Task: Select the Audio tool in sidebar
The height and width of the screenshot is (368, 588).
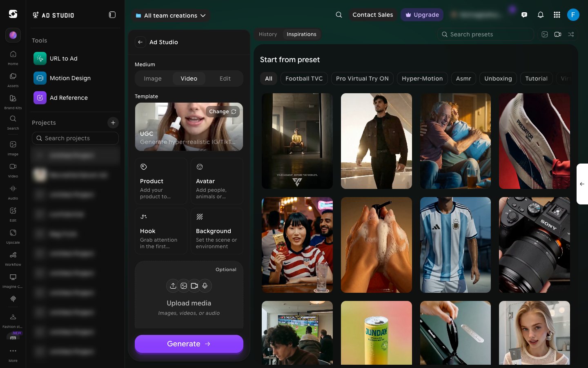Action: 13,192
